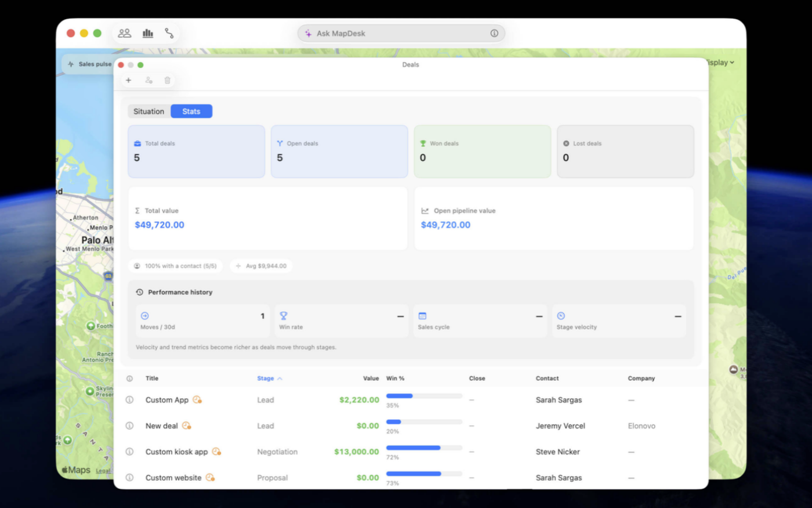Screen dimensions: 812x508
Task: Click the orange clock badge beside New deal
Action: pos(187,426)
